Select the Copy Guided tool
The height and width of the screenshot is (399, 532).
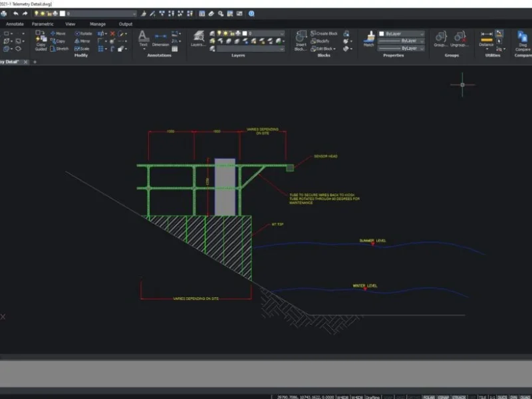(41, 40)
